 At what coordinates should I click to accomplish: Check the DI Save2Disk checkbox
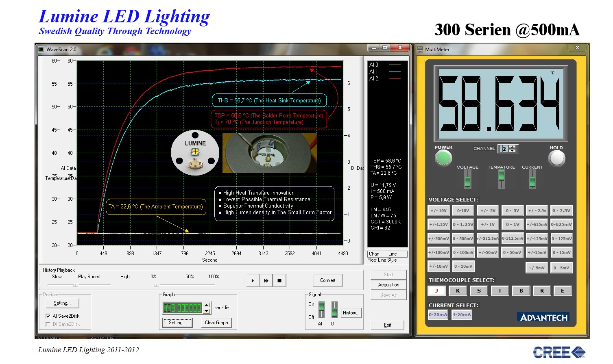pyautogui.click(x=48, y=324)
